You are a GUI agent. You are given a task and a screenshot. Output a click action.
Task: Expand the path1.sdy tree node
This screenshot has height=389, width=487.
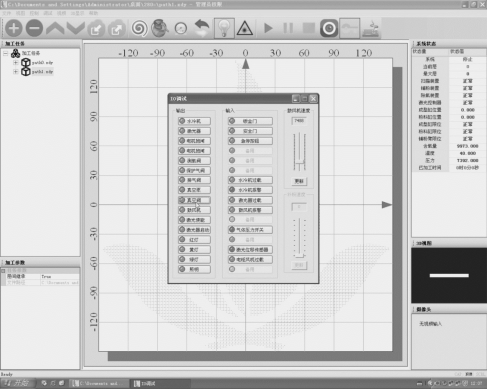tap(15, 72)
